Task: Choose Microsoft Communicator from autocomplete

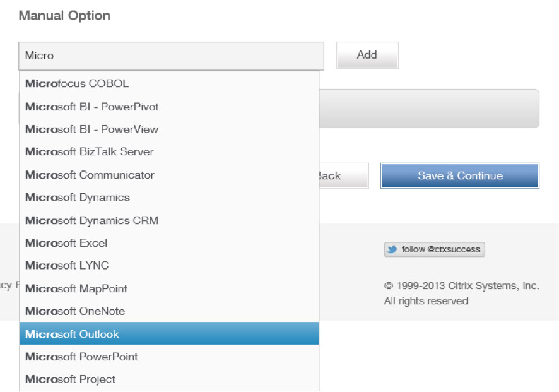Action: (x=169, y=175)
